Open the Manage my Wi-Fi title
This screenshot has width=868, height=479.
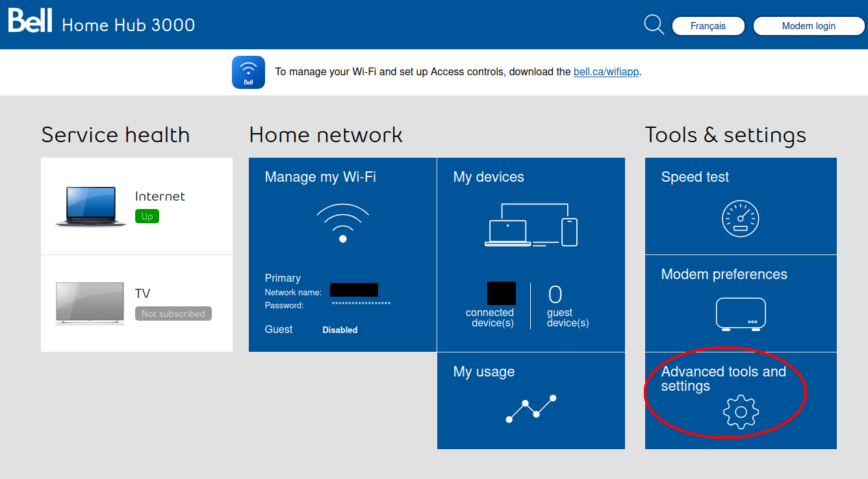(x=320, y=177)
